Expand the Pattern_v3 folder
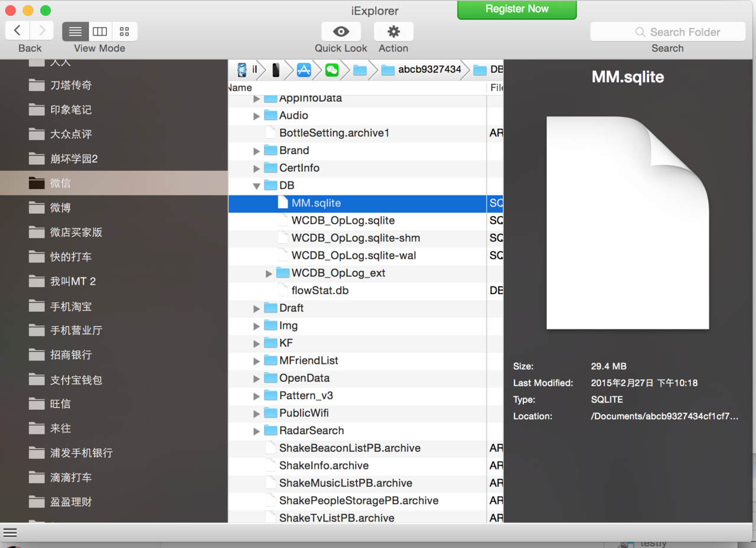Image resolution: width=756 pixels, height=548 pixels. tap(256, 396)
